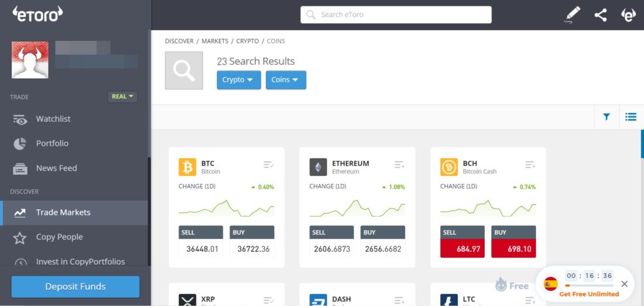Switch to list view icon
The width and height of the screenshot is (644, 306).
coord(631,117)
